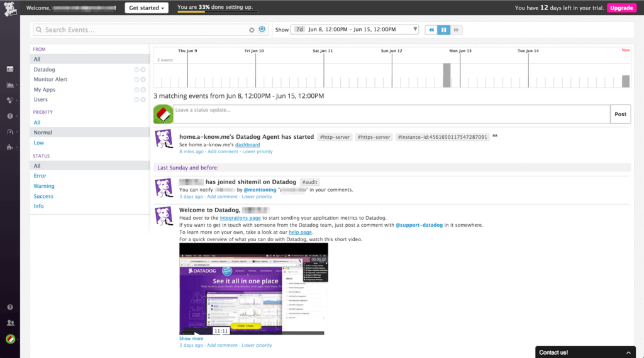Viewport: 644px width, 358px height.
Task: Open the Events sidebar icon
Action: pyautogui.click(x=10, y=69)
